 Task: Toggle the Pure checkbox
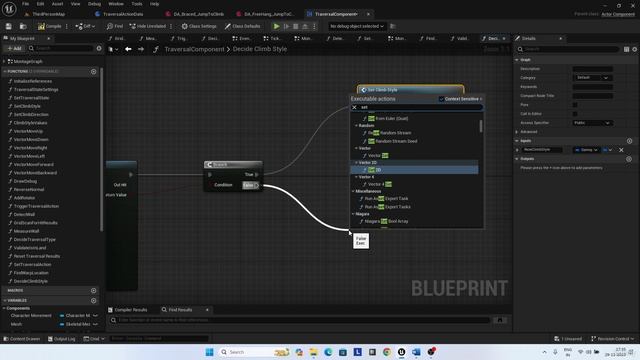[x=575, y=105]
